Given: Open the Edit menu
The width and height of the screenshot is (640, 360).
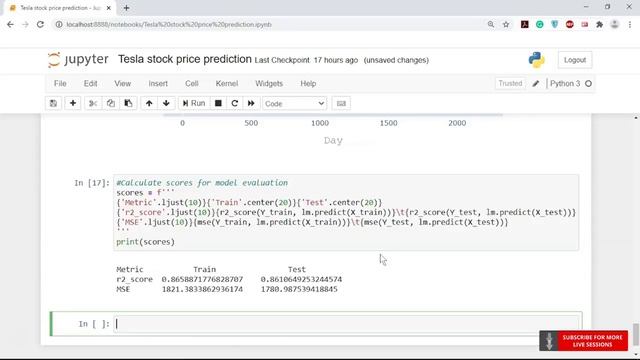Looking at the screenshot, I should [90, 83].
